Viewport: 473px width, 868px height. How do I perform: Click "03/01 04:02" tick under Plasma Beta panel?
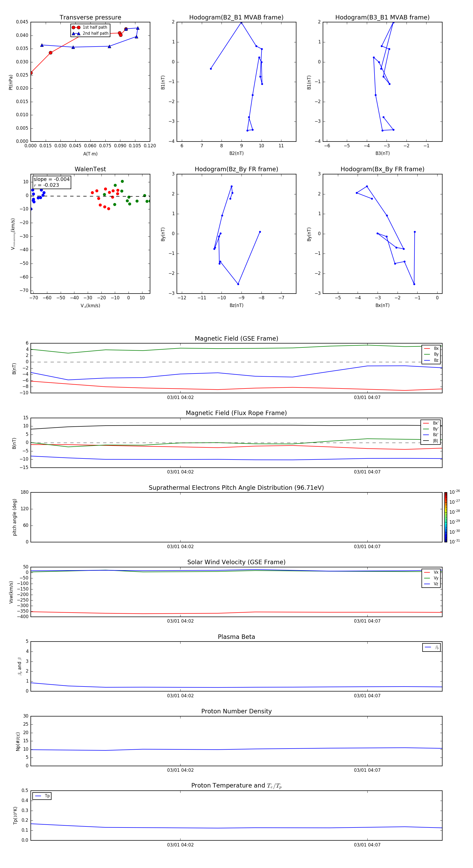pyautogui.click(x=181, y=695)
